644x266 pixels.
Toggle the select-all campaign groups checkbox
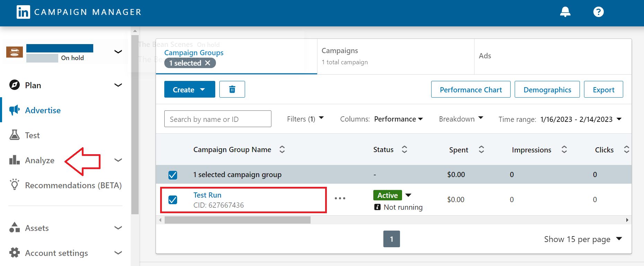click(x=173, y=175)
